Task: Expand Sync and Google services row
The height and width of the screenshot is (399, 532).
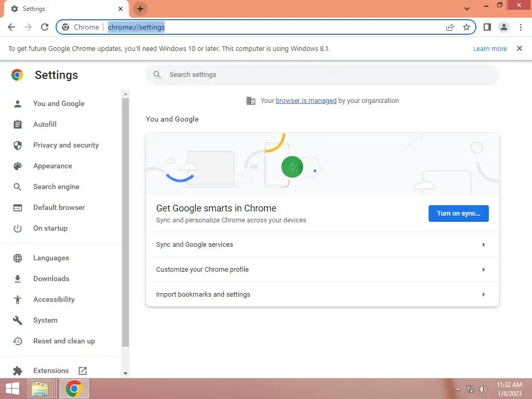Action: click(x=322, y=245)
